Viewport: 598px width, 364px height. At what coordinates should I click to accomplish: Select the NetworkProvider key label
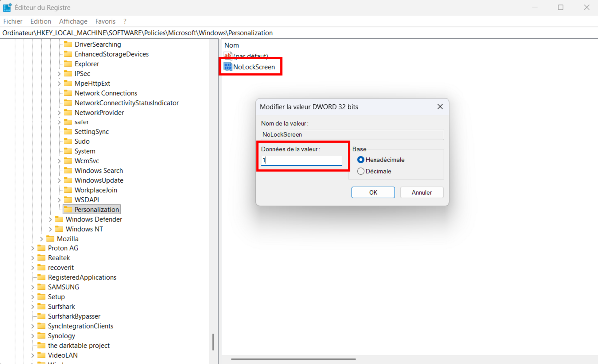[99, 113]
